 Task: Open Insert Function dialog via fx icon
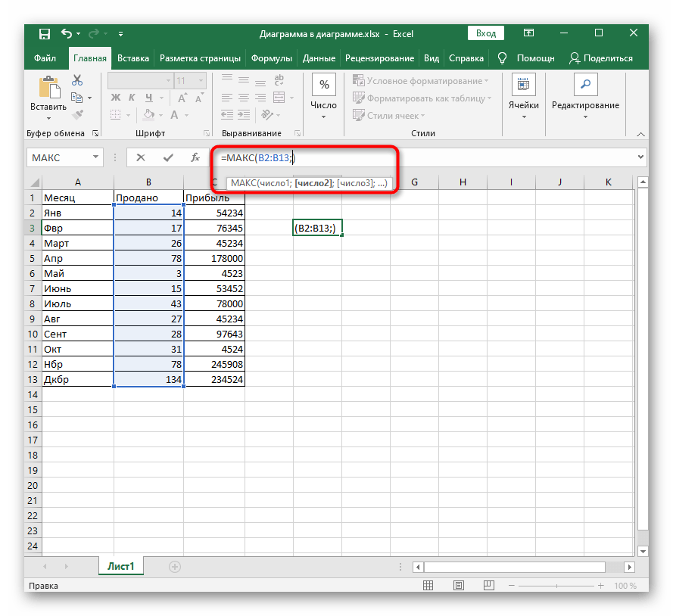pyautogui.click(x=195, y=157)
